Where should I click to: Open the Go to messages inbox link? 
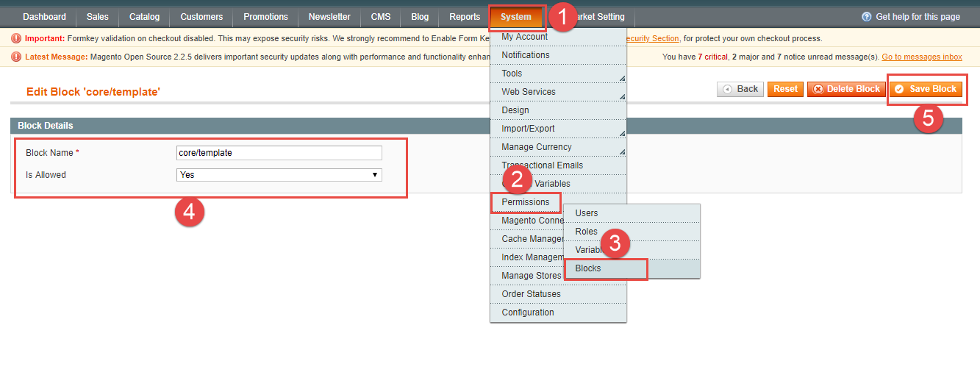(x=922, y=57)
